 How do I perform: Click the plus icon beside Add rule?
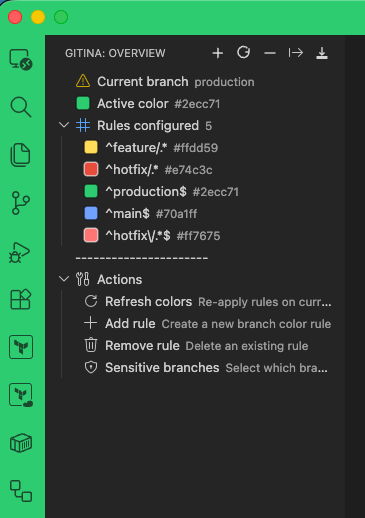pyautogui.click(x=91, y=323)
